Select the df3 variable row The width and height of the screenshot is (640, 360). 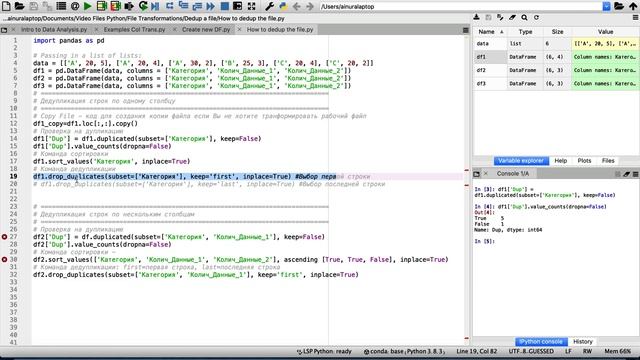pyautogui.click(x=556, y=83)
